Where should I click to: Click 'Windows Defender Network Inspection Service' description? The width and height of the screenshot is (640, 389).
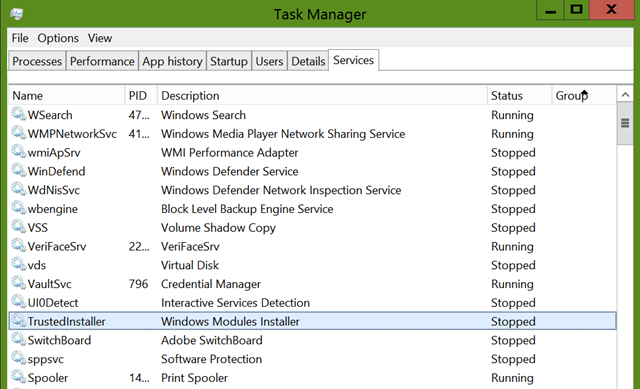(281, 190)
